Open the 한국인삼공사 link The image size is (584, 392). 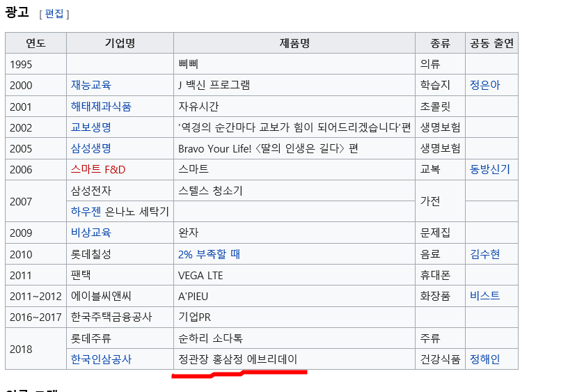tap(101, 359)
